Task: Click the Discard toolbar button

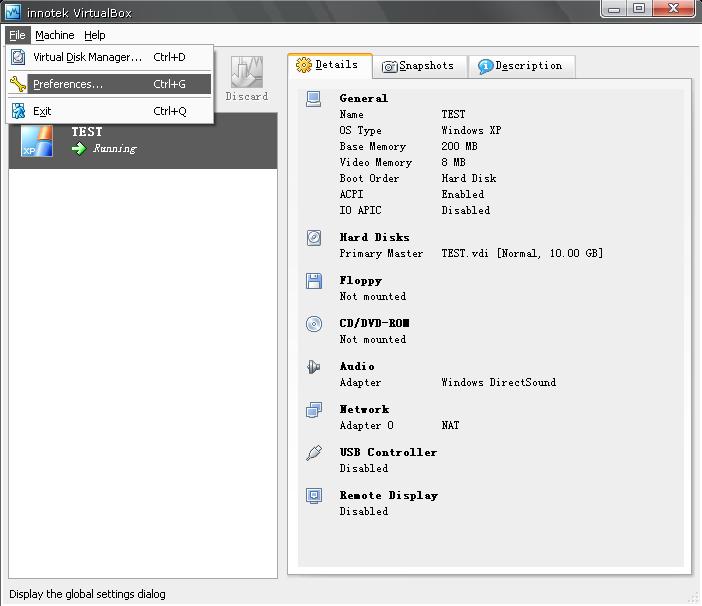Action: [247, 79]
